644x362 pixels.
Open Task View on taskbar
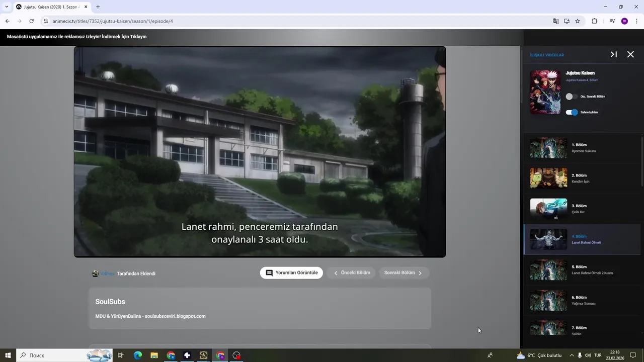pyautogui.click(x=121, y=355)
